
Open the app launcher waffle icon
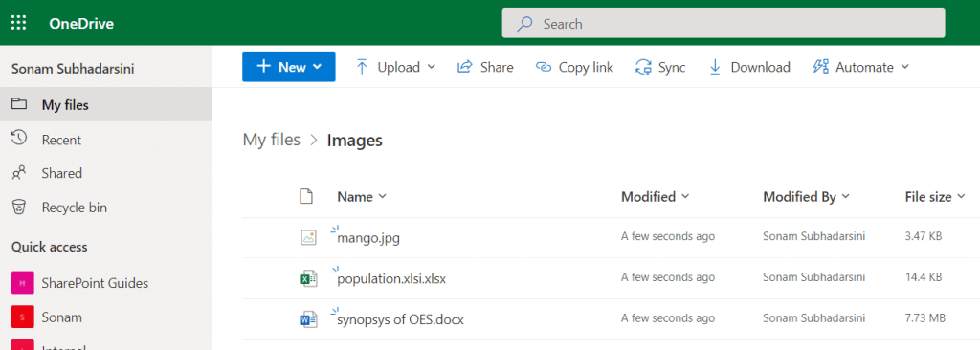pyautogui.click(x=19, y=24)
